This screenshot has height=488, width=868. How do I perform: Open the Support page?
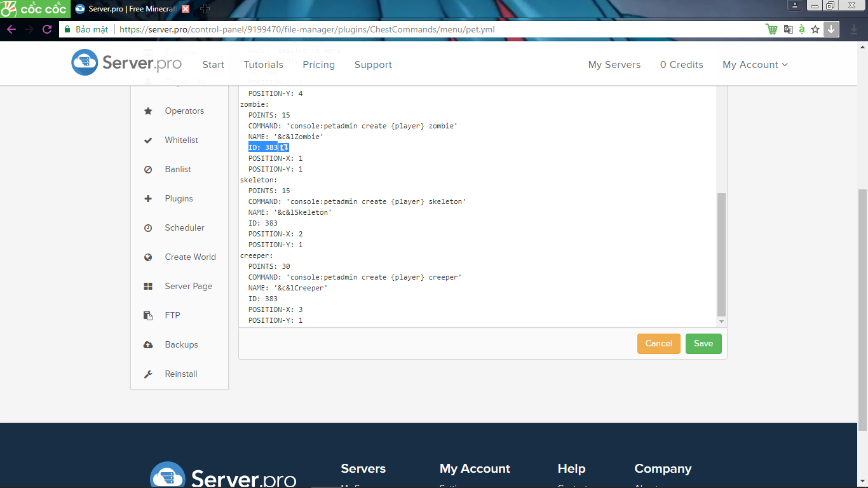(x=373, y=65)
